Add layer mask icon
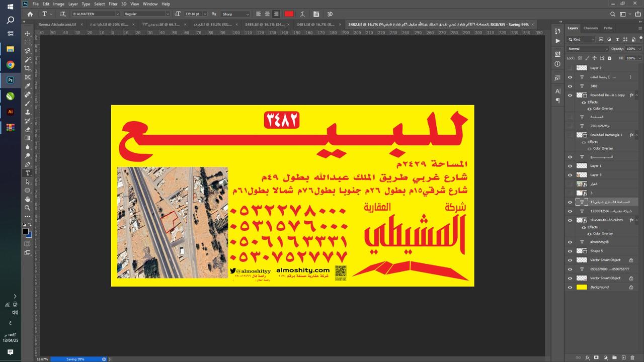The width and height of the screenshot is (644, 362). pos(596,357)
